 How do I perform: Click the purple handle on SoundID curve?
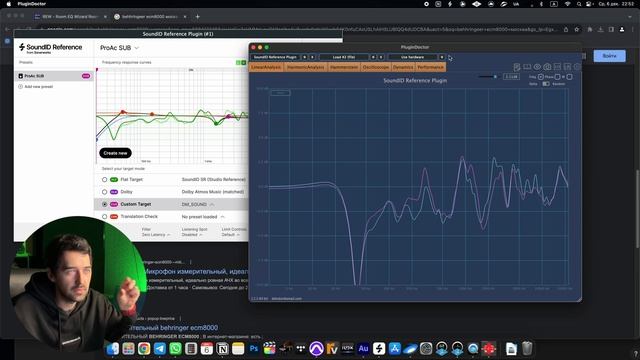pyautogui.click(x=229, y=117)
